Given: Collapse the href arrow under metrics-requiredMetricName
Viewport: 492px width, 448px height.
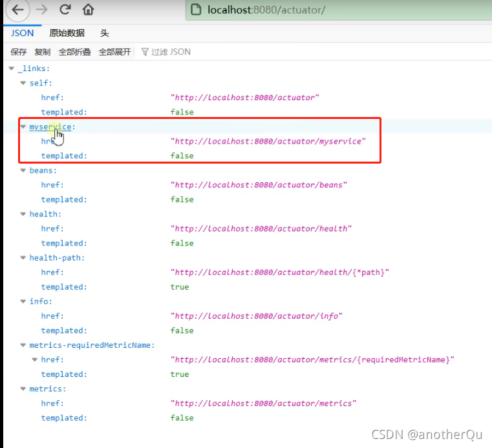Looking at the screenshot, I should [x=34, y=359].
